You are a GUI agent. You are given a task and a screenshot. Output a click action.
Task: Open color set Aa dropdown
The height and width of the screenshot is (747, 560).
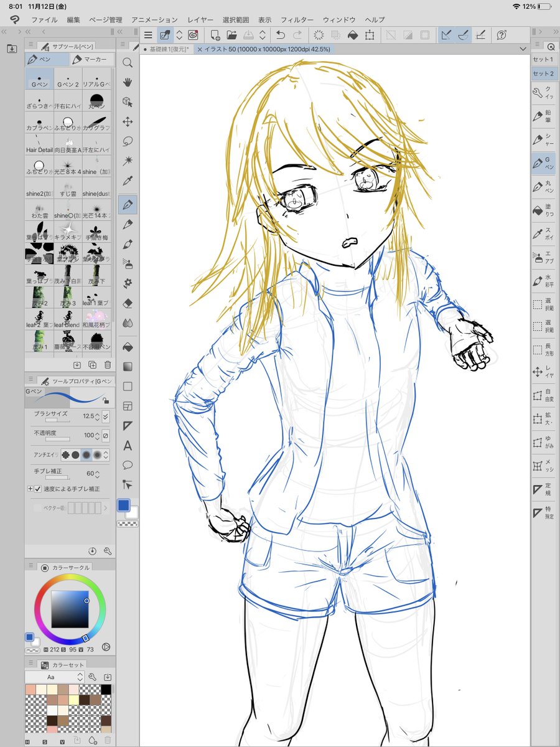click(x=55, y=677)
